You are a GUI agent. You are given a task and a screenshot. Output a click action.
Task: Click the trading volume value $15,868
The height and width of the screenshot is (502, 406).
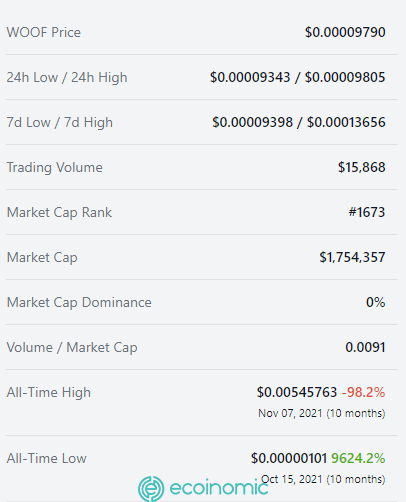pos(362,167)
